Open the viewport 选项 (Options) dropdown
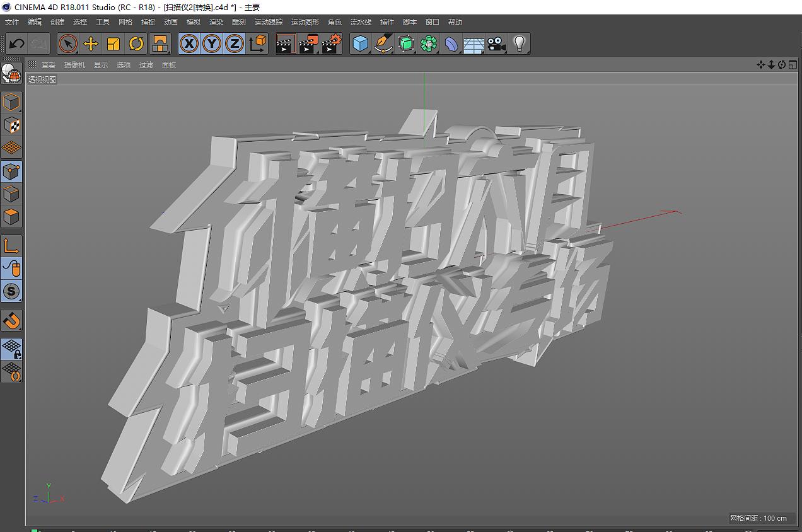The image size is (802, 532). tap(124, 65)
